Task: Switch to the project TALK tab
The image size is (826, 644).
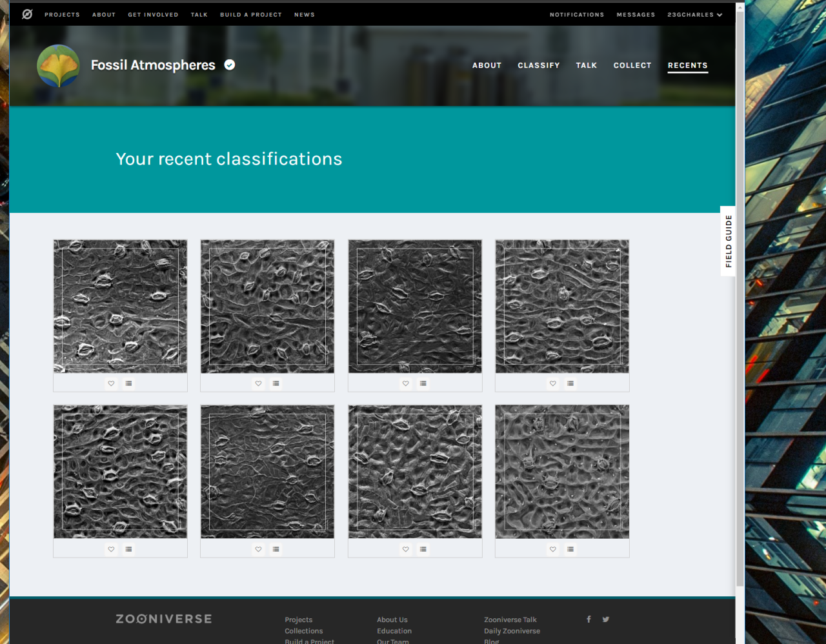Action: tap(587, 65)
